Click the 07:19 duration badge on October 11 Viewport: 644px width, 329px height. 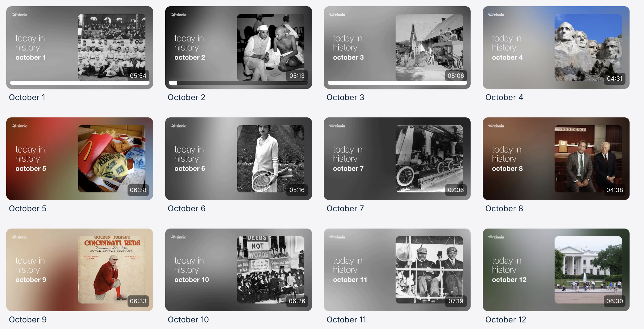click(456, 301)
